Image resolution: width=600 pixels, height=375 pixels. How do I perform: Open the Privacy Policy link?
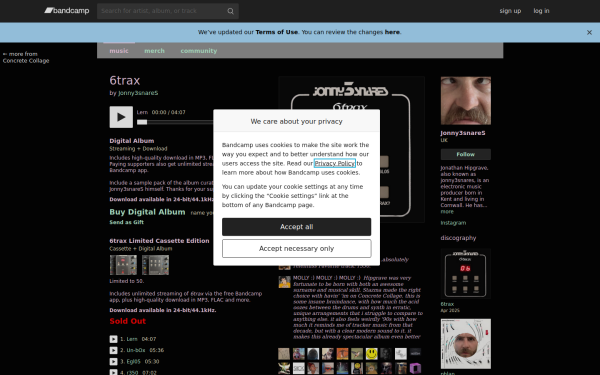click(335, 163)
